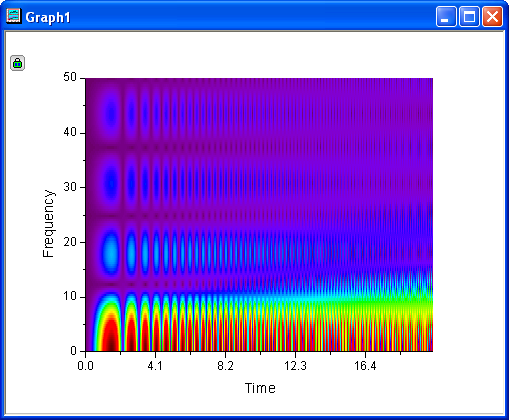Click the green lock icon on graph
This screenshot has width=509, height=420.
17,63
